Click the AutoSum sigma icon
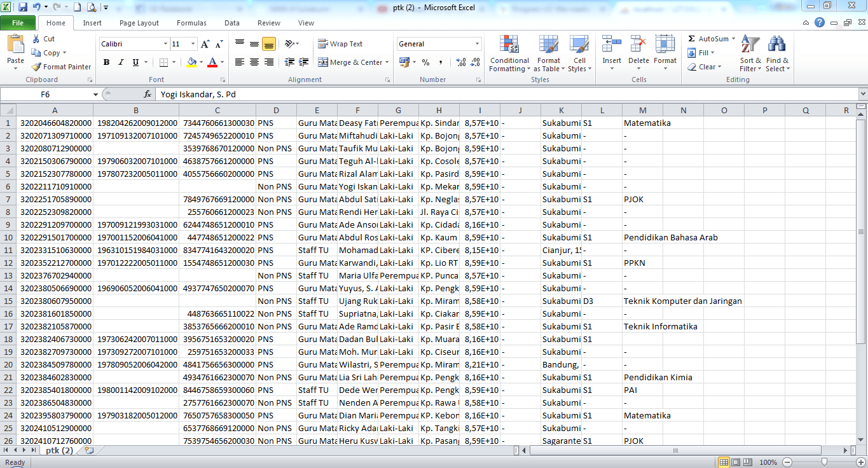The image size is (868, 468). pos(691,39)
